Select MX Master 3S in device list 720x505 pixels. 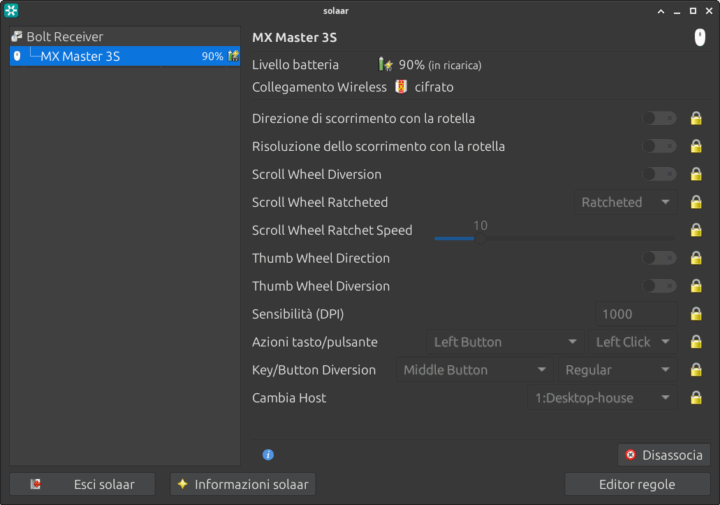(80, 56)
